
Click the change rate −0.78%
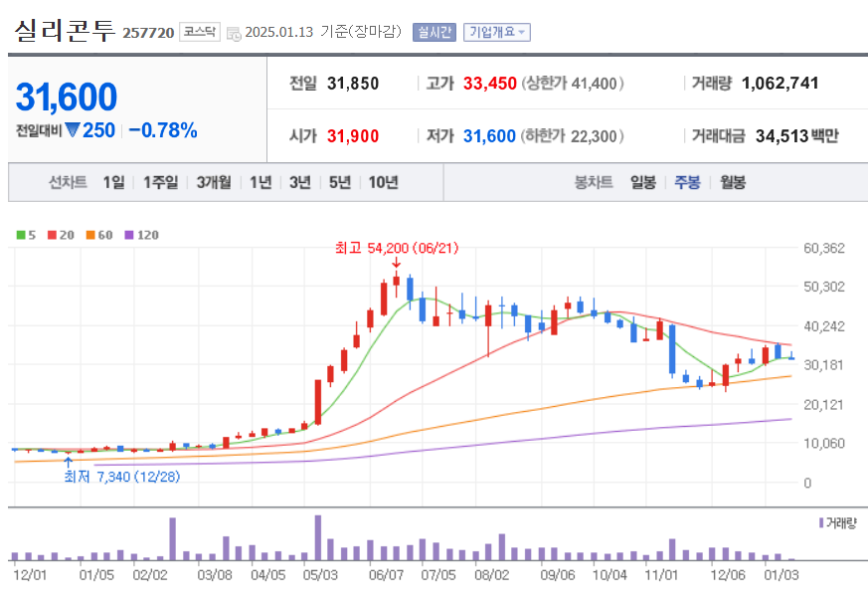click(163, 130)
